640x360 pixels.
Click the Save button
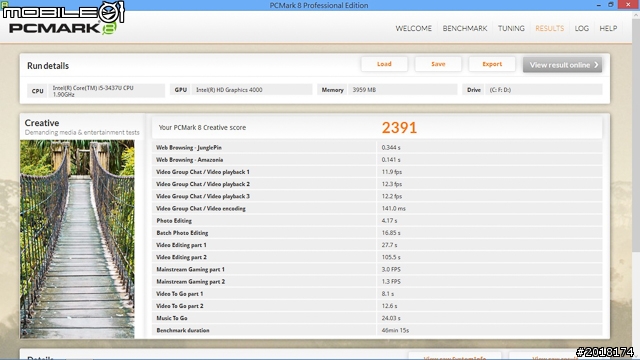click(438, 64)
